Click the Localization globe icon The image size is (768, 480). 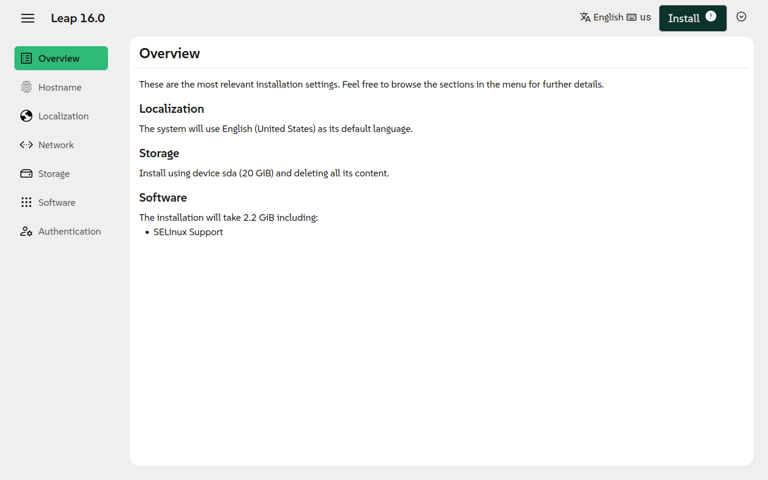pyautogui.click(x=26, y=116)
